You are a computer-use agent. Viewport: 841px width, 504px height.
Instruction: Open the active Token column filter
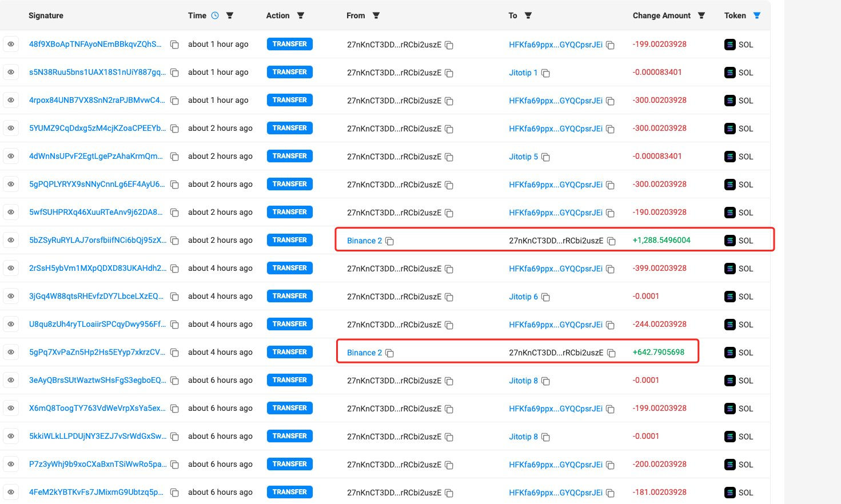757,15
